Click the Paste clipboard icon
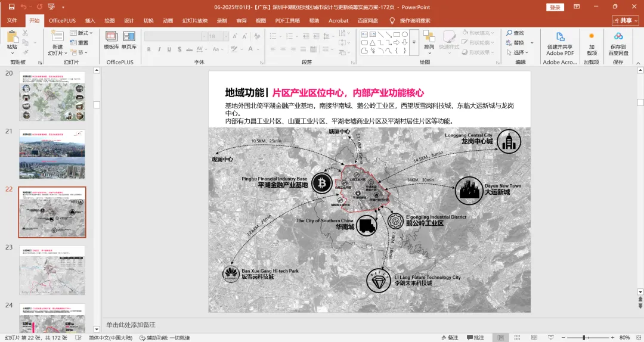 (13, 37)
